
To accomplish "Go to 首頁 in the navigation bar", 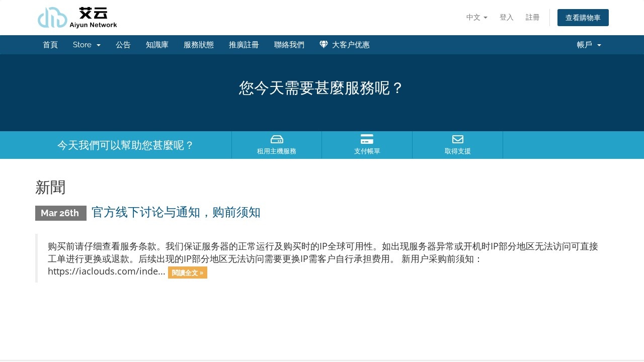I will pyautogui.click(x=50, y=45).
